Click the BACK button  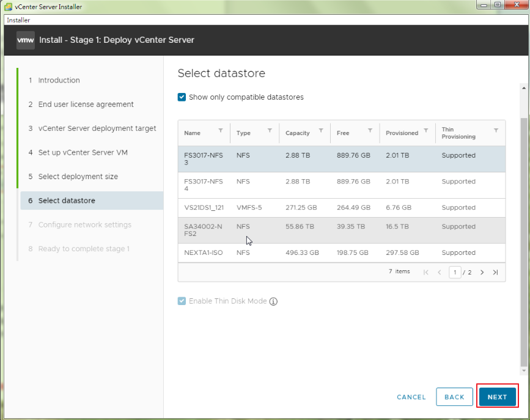coord(454,397)
